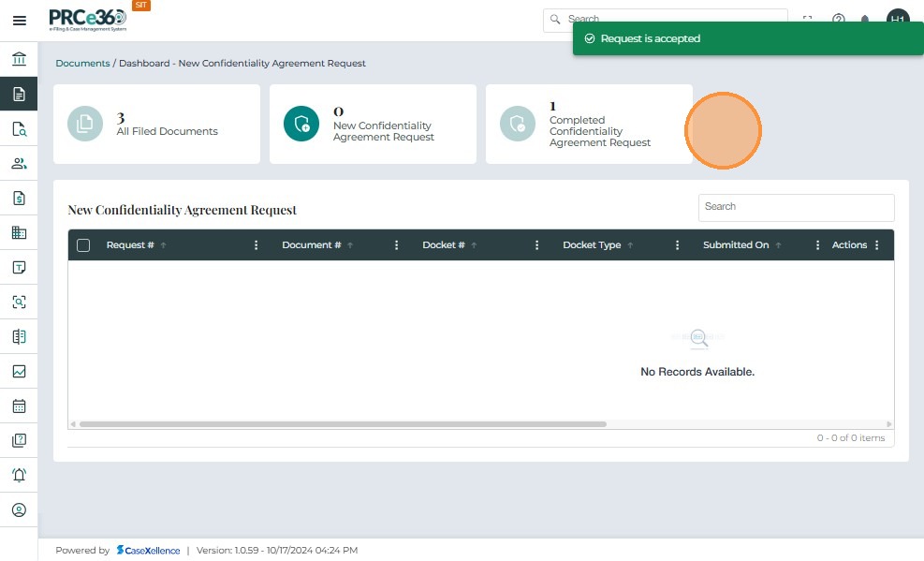Open the dollar document sidebar icon
The width and height of the screenshot is (924, 561).
pyautogui.click(x=19, y=198)
